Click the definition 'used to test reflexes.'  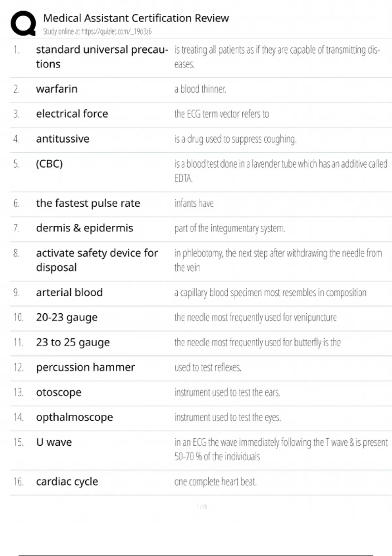208,368
